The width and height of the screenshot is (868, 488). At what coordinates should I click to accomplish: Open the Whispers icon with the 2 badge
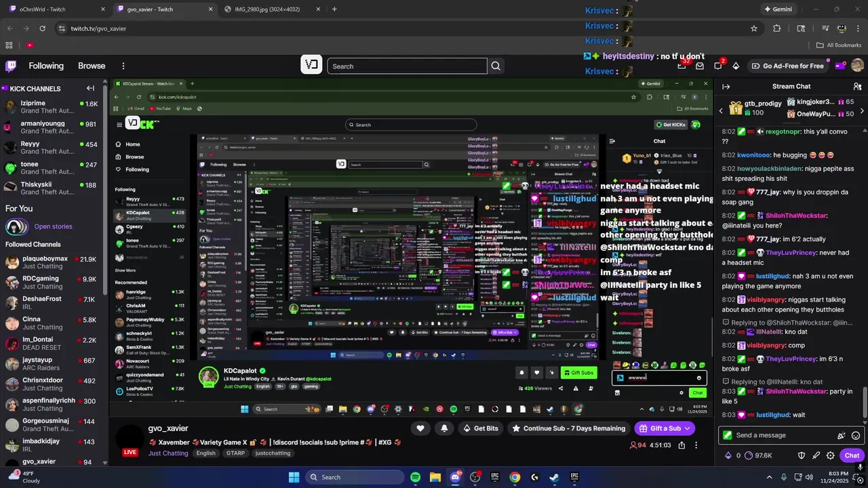(717, 66)
